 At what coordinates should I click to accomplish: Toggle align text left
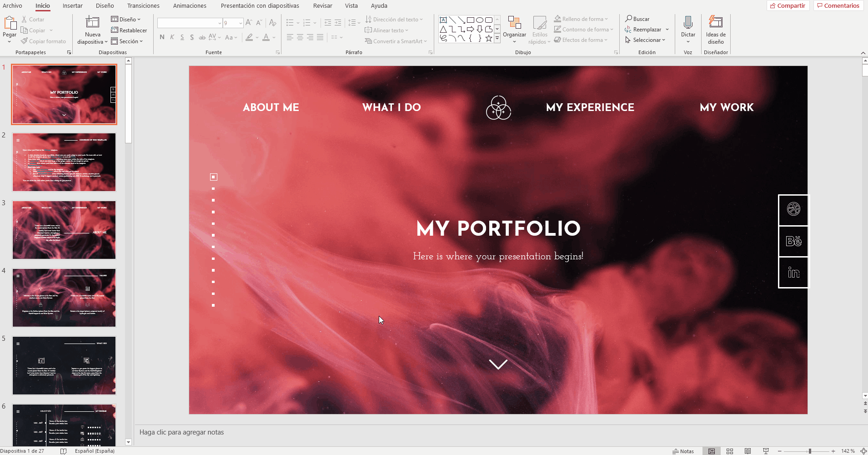290,37
